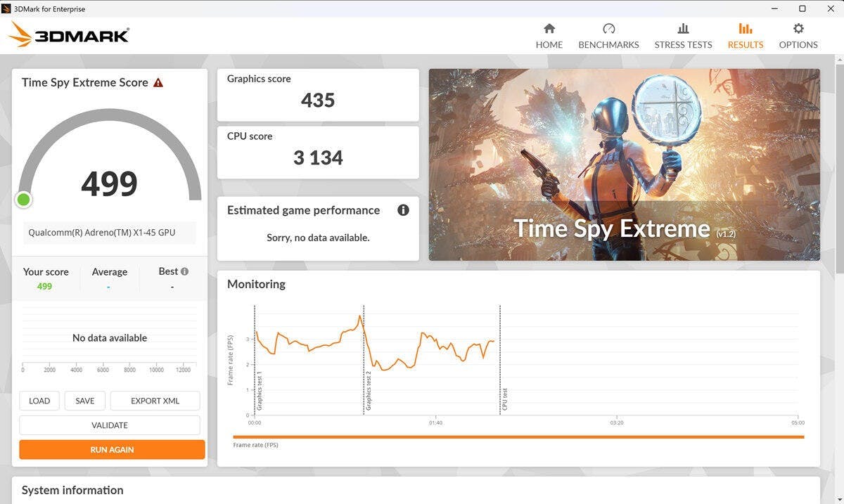Select the RESULTS tab
The image size is (844, 504).
[746, 36]
